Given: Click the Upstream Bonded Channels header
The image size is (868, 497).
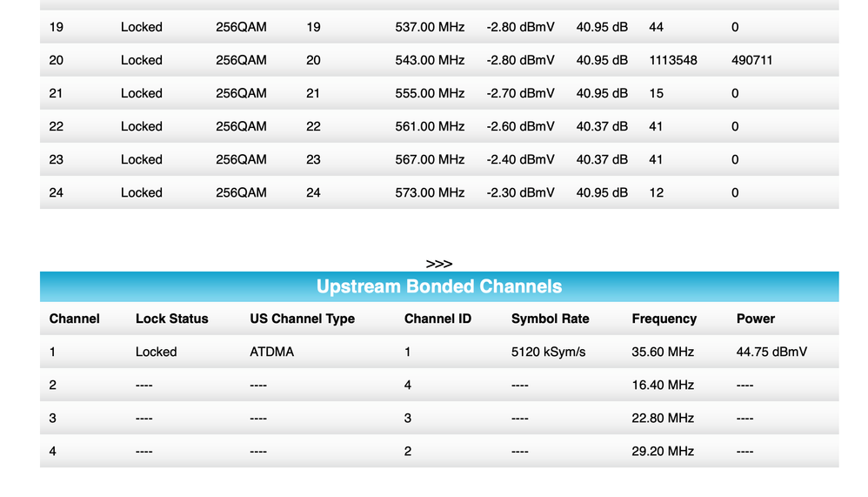Looking at the screenshot, I should (x=438, y=286).
